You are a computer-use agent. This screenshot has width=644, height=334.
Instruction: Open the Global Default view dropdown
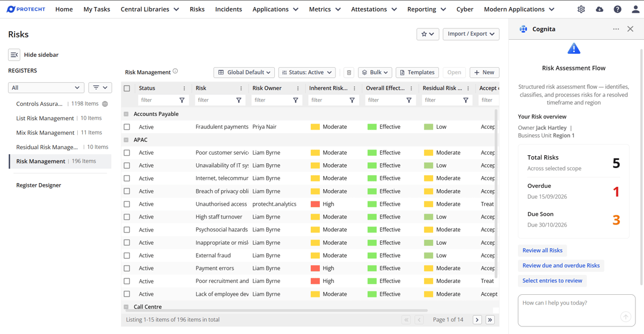click(x=244, y=72)
